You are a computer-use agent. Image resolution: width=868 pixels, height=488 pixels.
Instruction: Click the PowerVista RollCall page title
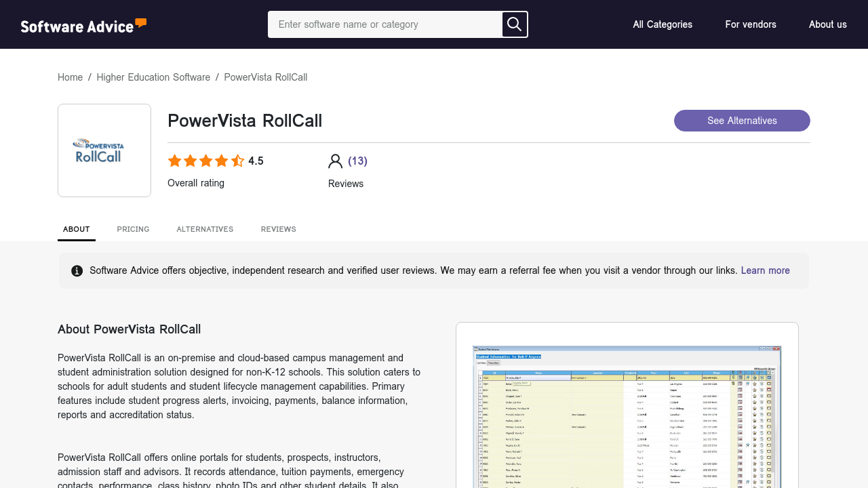pyautogui.click(x=245, y=121)
